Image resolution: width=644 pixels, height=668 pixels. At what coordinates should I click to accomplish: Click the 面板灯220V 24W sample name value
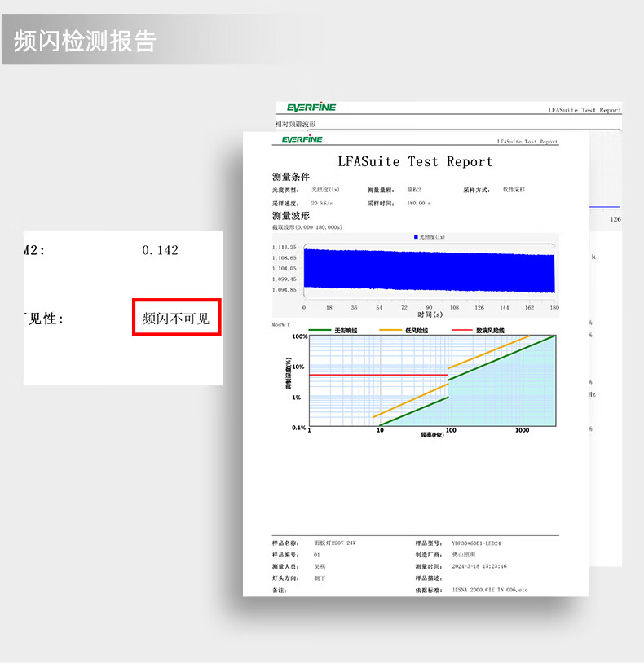tap(335, 543)
